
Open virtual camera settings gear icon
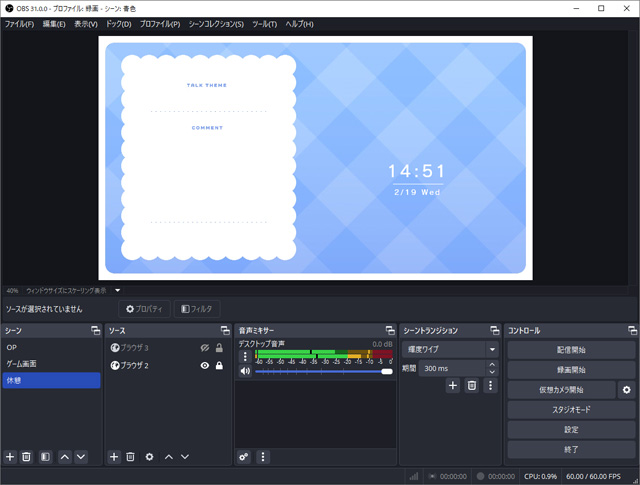pyautogui.click(x=627, y=389)
